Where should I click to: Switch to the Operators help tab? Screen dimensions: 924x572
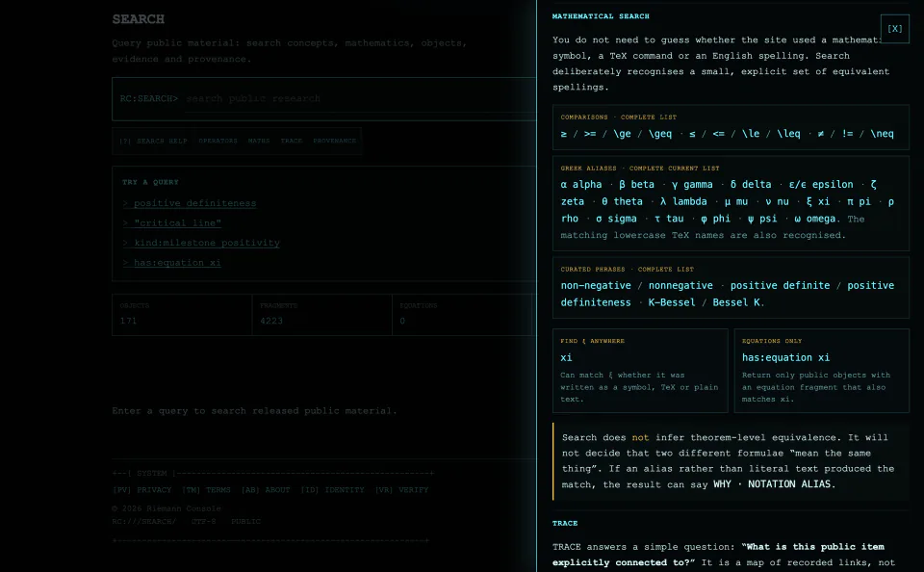[218, 141]
